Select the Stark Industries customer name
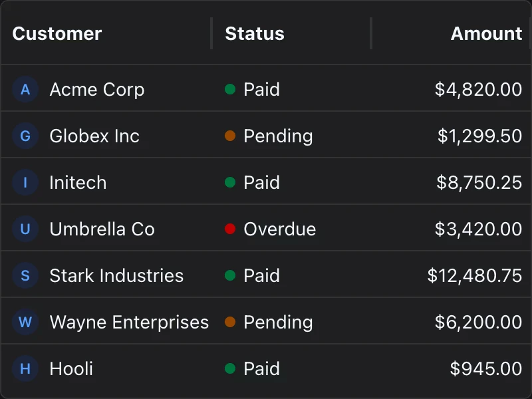Image resolution: width=532 pixels, height=399 pixels. [x=116, y=275]
